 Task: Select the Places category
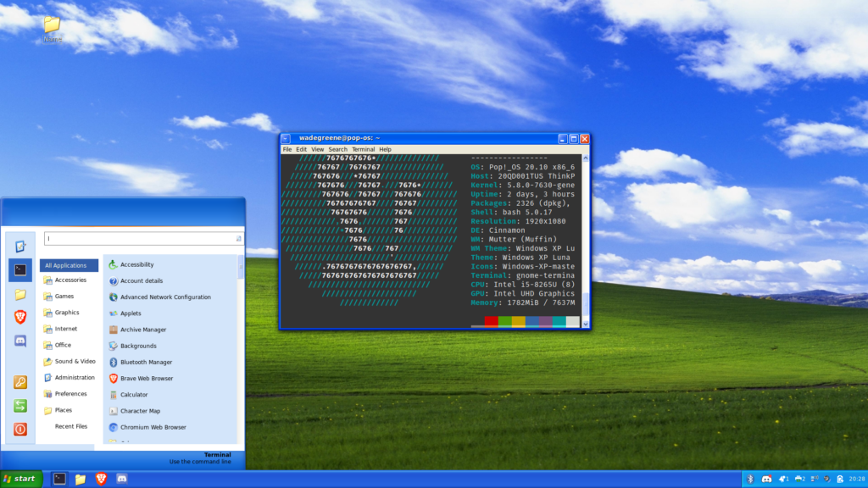(69, 410)
